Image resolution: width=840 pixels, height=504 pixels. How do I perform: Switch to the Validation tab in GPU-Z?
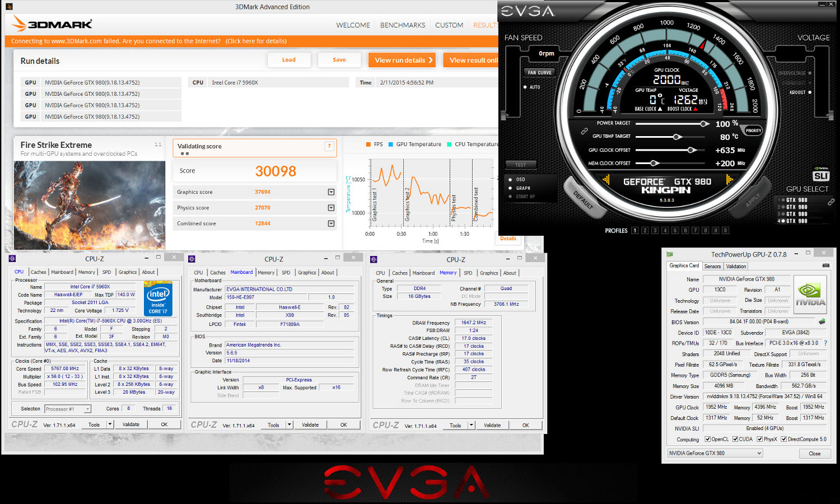pyautogui.click(x=736, y=267)
